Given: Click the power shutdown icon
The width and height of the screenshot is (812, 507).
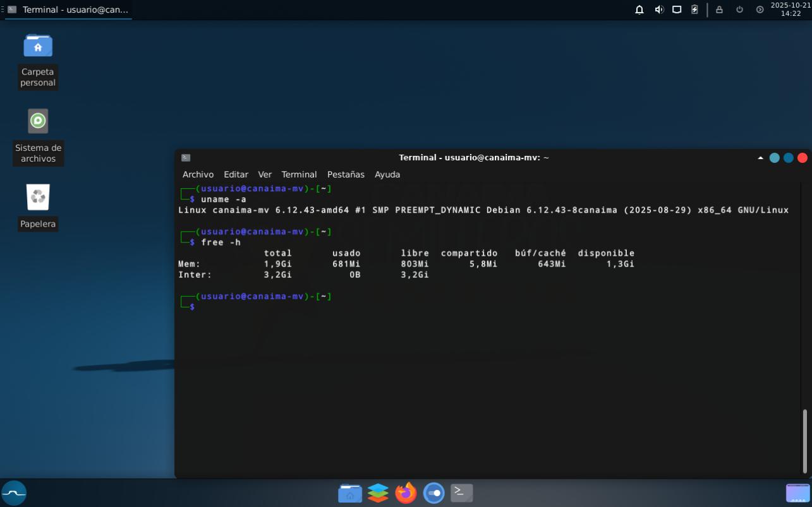Looking at the screenshot, I should click(739, 9).
